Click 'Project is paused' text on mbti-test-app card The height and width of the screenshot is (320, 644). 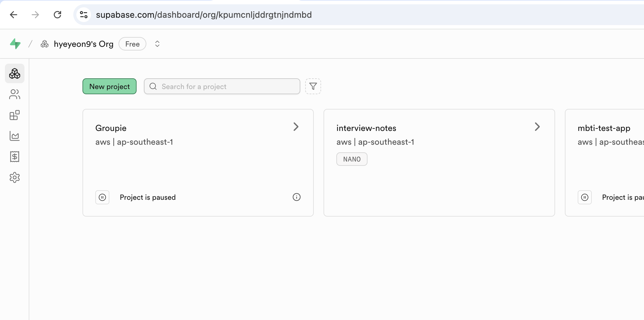(x=623, y=197)
